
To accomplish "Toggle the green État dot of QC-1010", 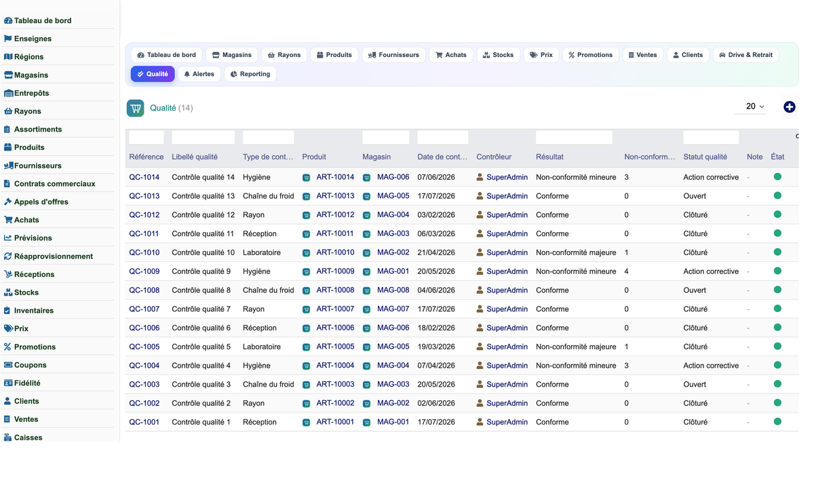I will [x=777, y=252].
